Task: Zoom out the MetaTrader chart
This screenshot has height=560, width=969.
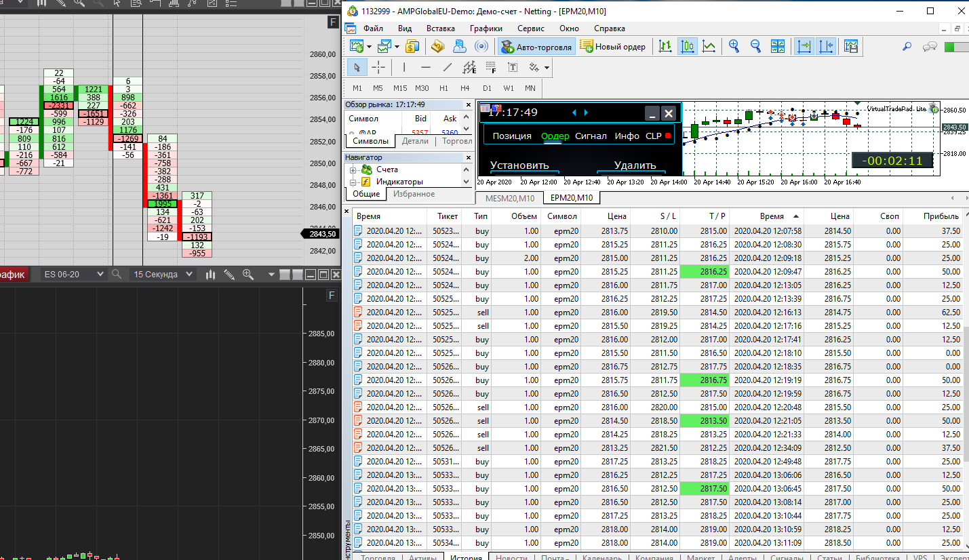Action: pyautogui.click(x=755, y=47)
